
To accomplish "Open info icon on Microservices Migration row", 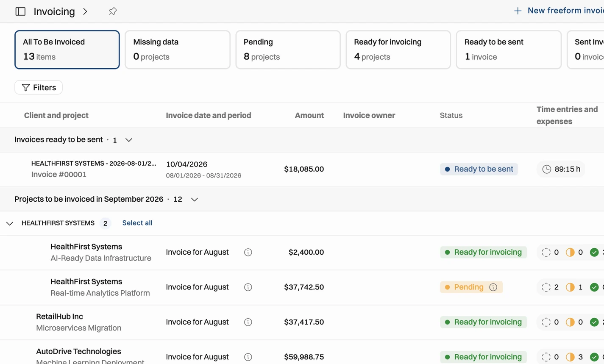I will tap(248, 322).
